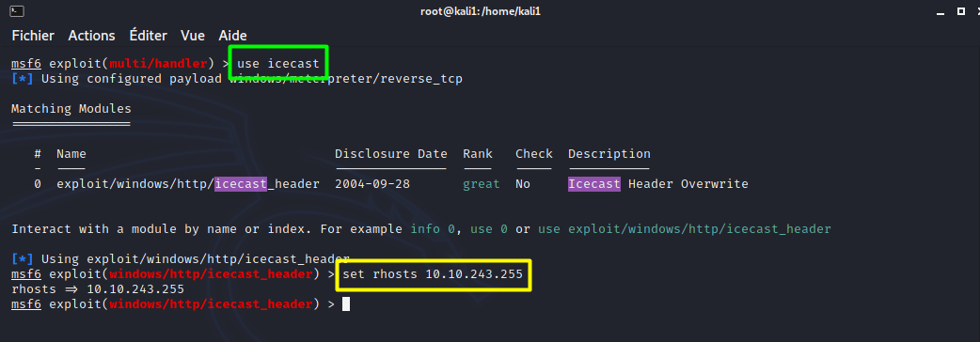Image resolution: width=980 pixels, height=342 pixels.
Task: Open the Éditer menu
Action: pyautogui.click(x=148, y=36)
